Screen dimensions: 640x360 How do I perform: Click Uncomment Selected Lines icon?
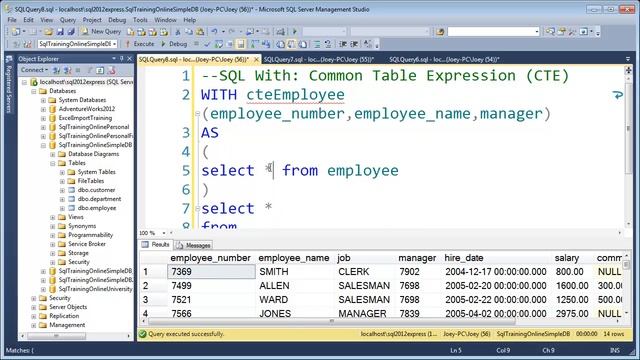tap(328, 44)
